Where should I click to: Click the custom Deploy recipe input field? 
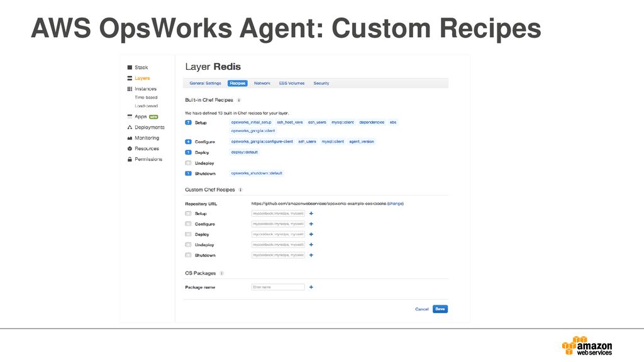[278, 234]
